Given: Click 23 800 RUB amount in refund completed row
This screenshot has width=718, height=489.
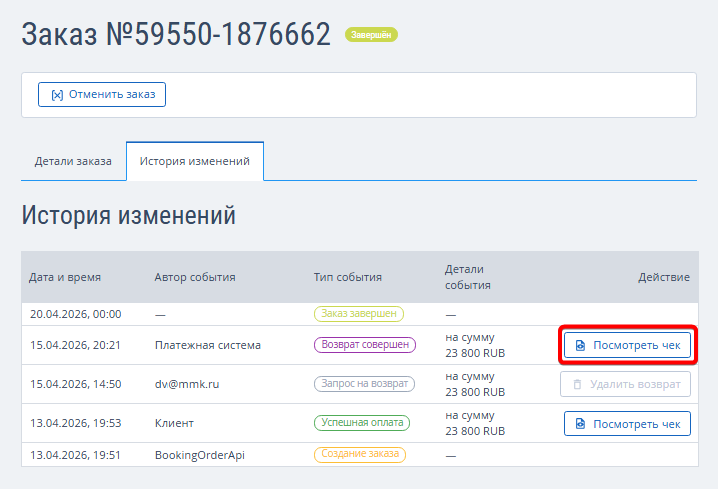Looking at the screenshot, I should [x=475, y=353].
